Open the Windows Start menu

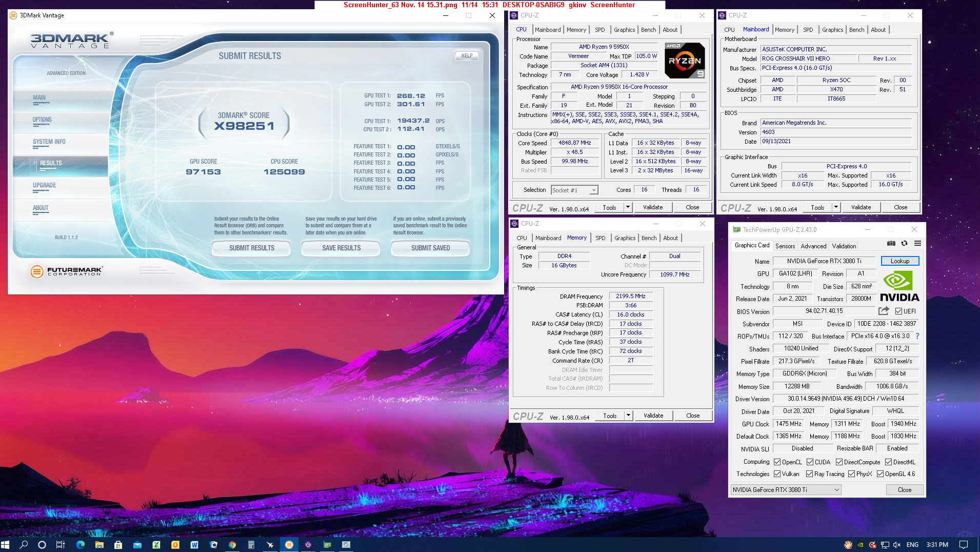(6, 545)
